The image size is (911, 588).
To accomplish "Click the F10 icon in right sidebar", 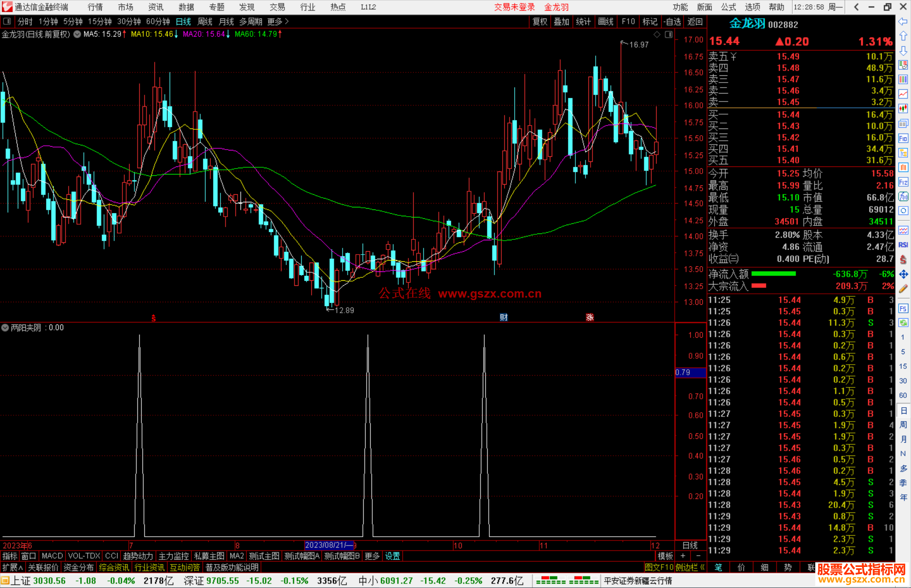I will click(x=903, y=138).
